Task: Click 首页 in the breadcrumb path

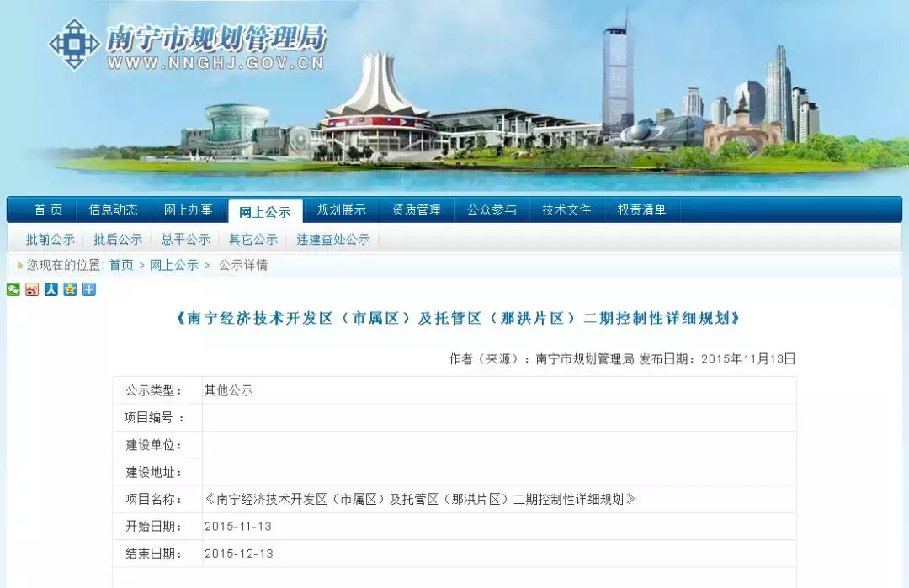Action: (121, 265)
